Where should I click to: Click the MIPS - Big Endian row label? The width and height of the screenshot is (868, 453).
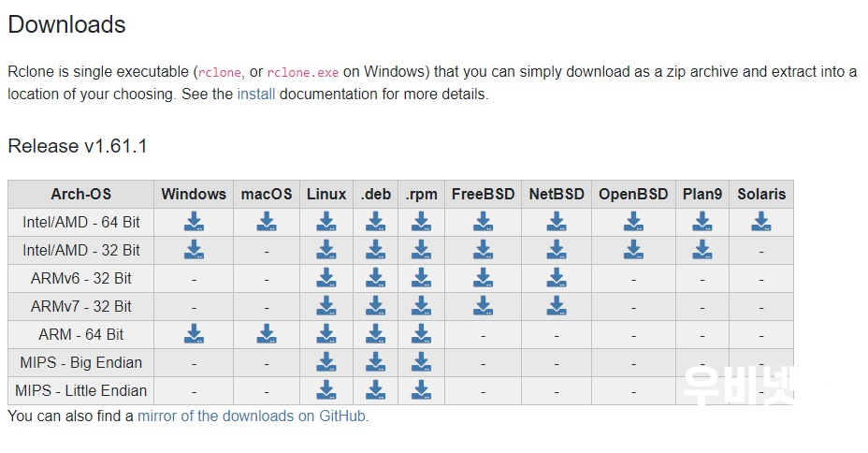coord(80,362)
